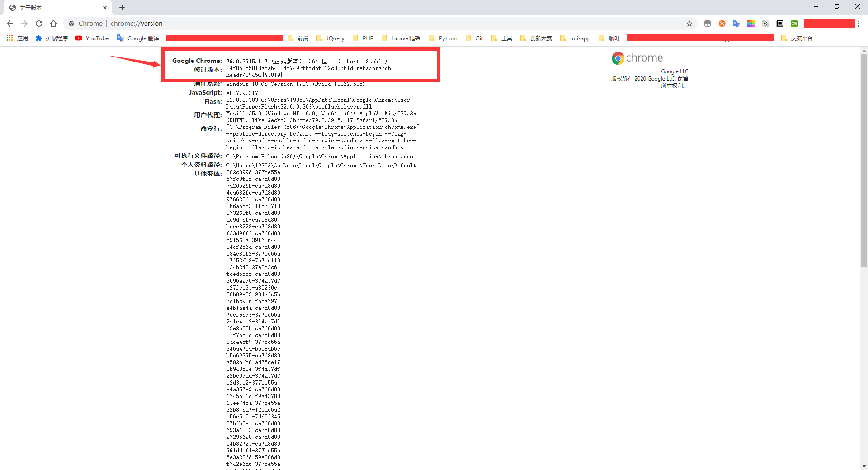Click the variation 202c099d-377be55a

pyautogui.click(x=253, y=172)
